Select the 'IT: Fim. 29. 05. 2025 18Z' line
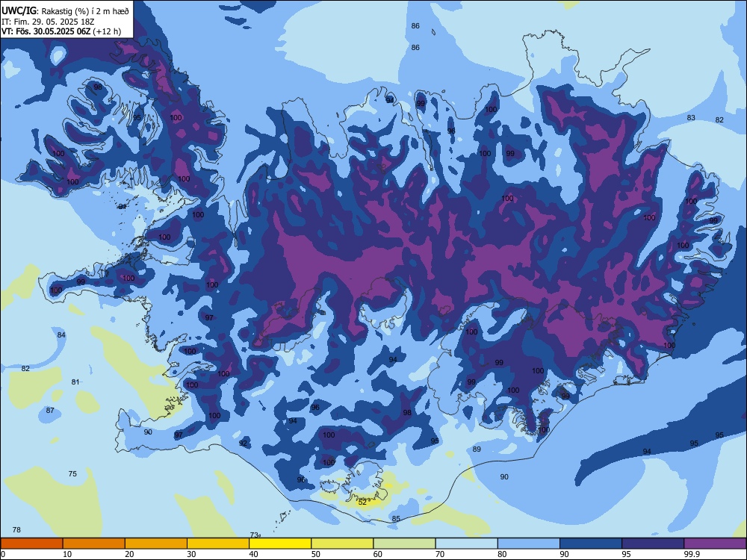 click(x=48, y=22)
